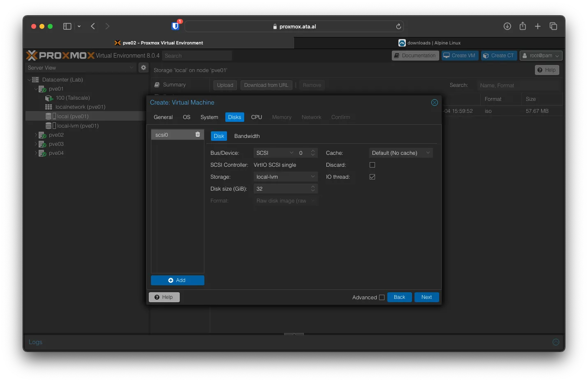
Task: Click the Proxmox logo
Action: click(60, 55)
